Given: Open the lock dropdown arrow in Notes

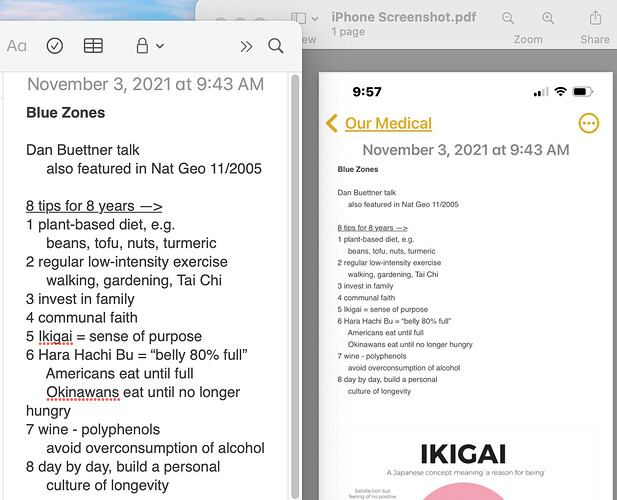Looking at the screenshot, I should coord(160,46).
